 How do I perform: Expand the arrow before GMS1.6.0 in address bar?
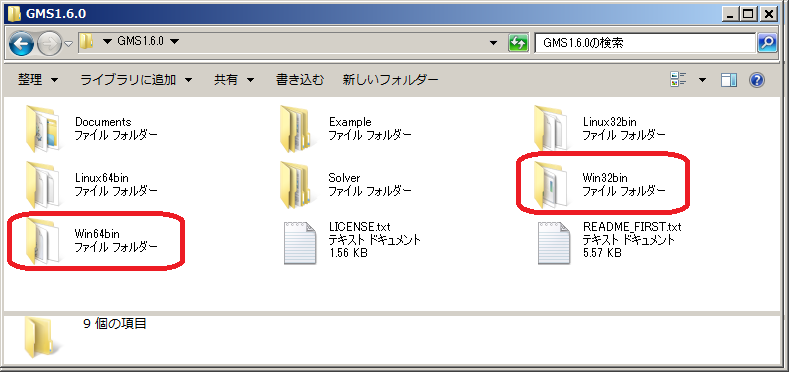tap(107, 41)
